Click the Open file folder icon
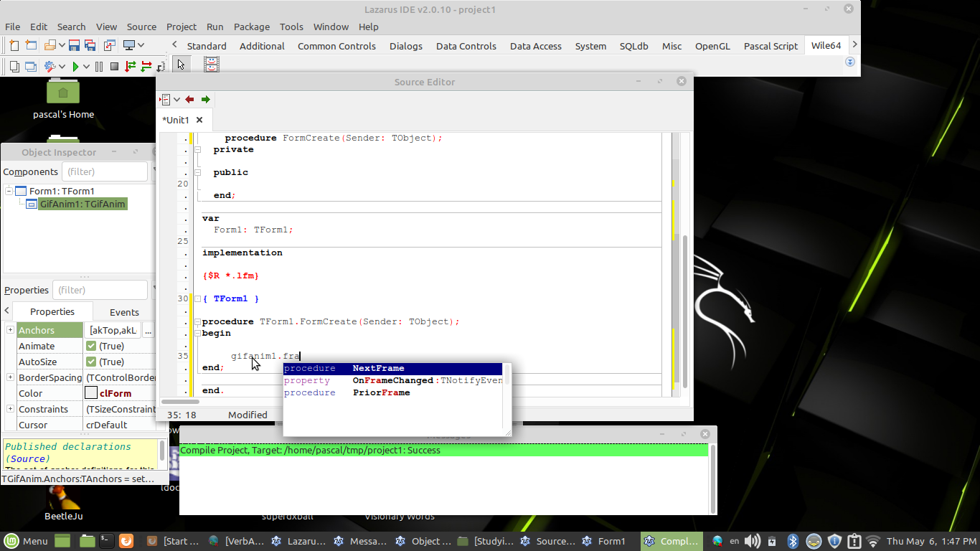Viewport: 980px width, 551px height. pyautogui.click(x=50, y=45)
